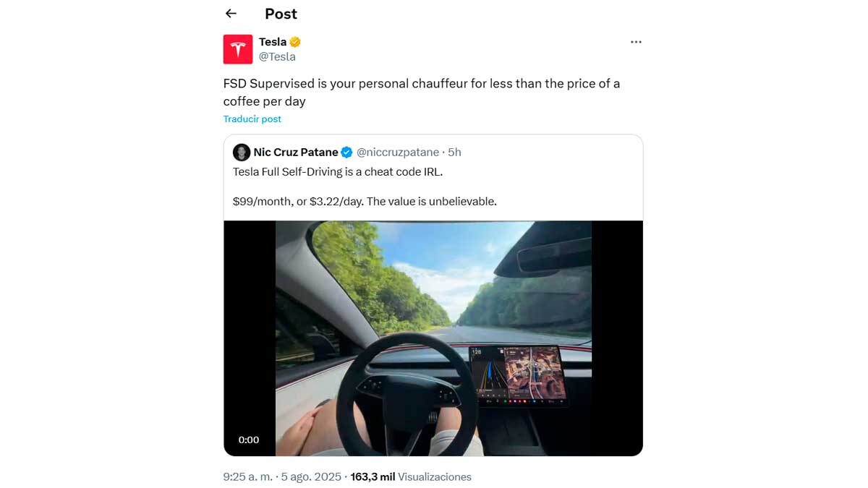Click the gold verified badge next to Tesla
Viewport: 868px width, 488px height.
294,41
